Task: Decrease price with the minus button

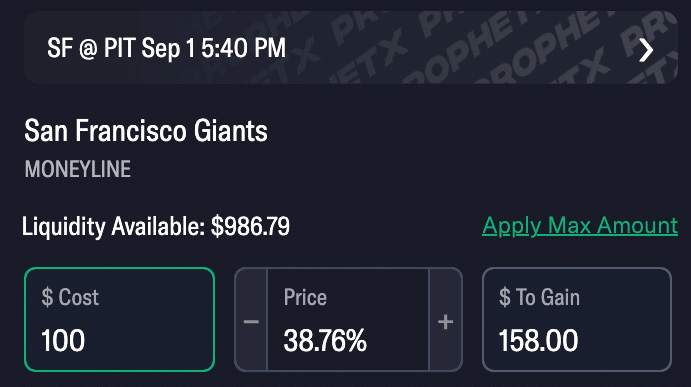Action: [251, 320]
